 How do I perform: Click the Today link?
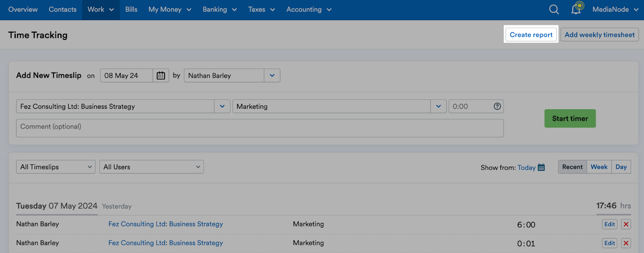pyautogui.click(x=526, y=168)
